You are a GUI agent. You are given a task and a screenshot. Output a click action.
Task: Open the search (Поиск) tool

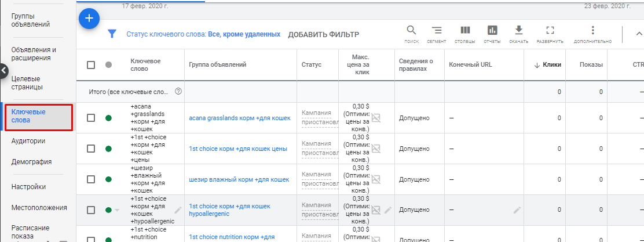click(412, 35)
